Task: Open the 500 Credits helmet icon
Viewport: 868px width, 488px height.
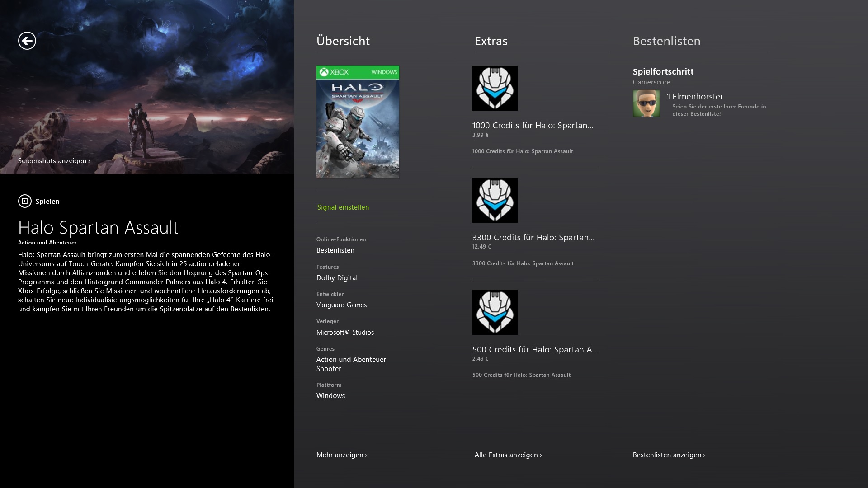Action: [x=495, y=312]
